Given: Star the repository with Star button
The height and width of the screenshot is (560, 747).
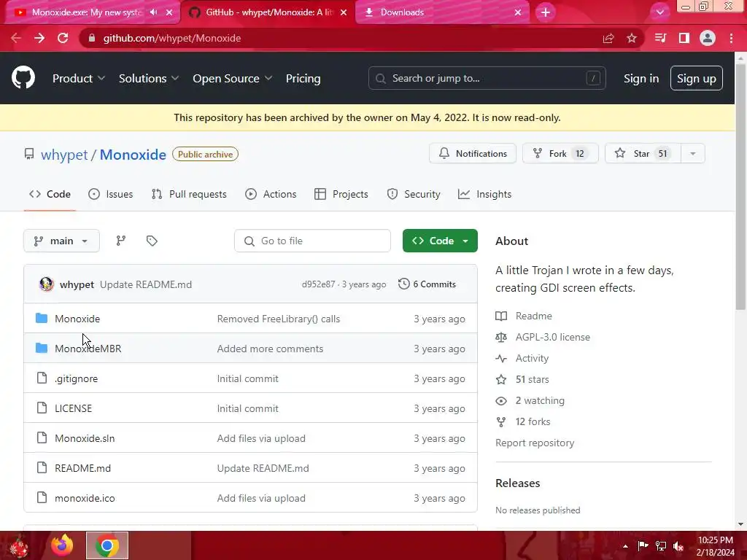Looking at the screenshot, I should click(x=643, y=154).
